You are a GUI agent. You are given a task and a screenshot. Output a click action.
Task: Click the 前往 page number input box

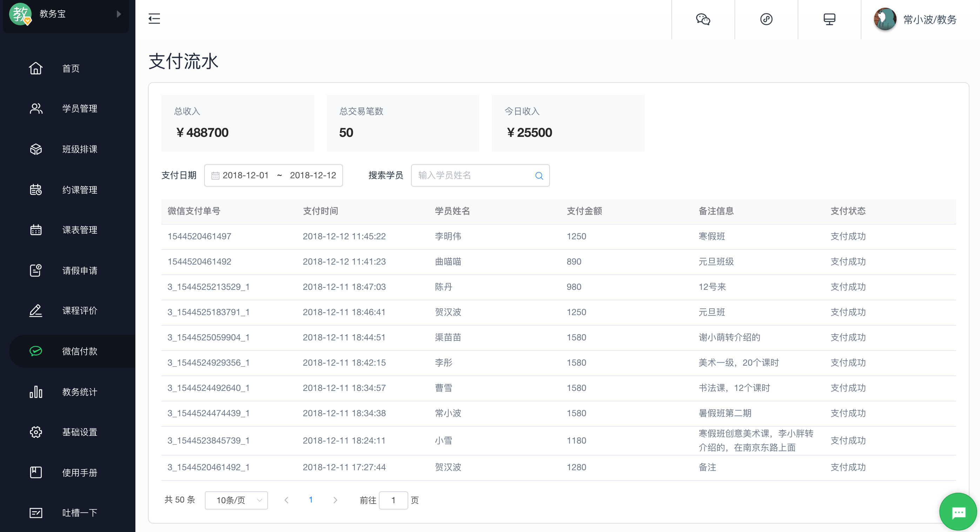(x=393, y=500)
